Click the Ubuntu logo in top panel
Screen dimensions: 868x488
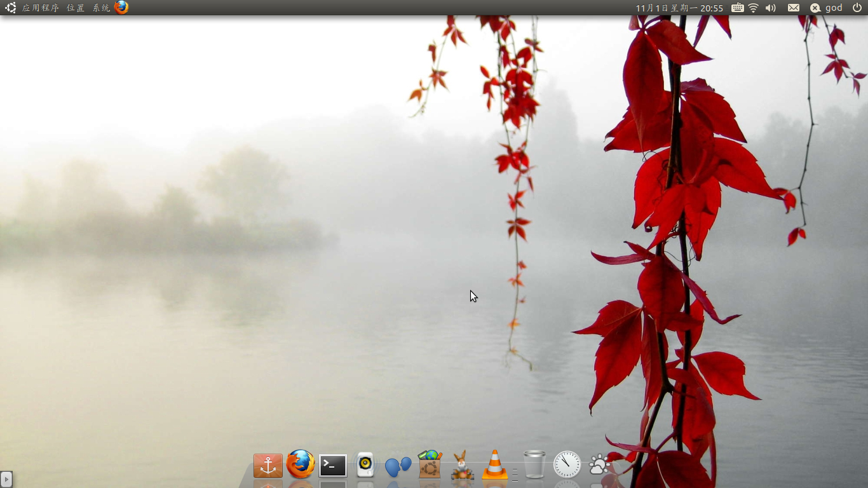pos(11,8)
